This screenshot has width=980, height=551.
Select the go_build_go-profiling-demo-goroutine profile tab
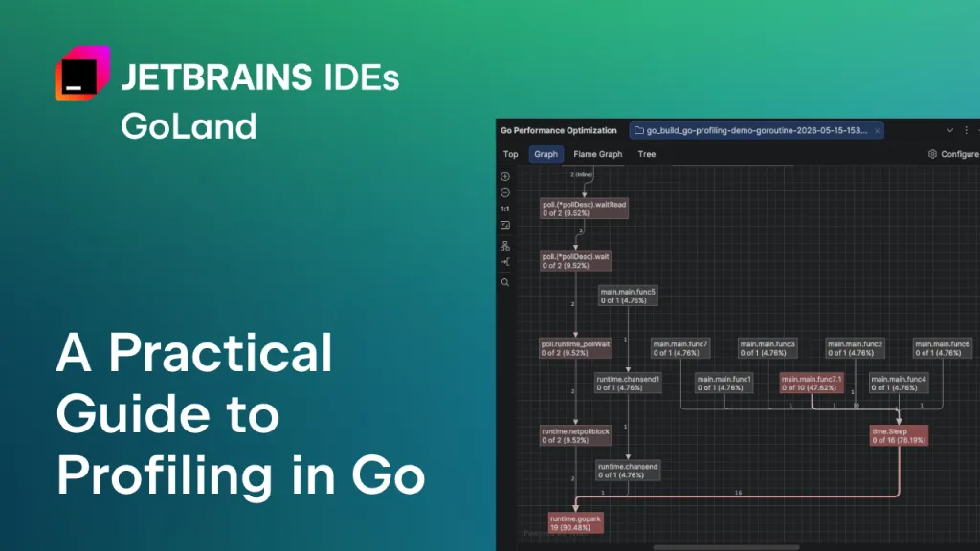[756, 130]
